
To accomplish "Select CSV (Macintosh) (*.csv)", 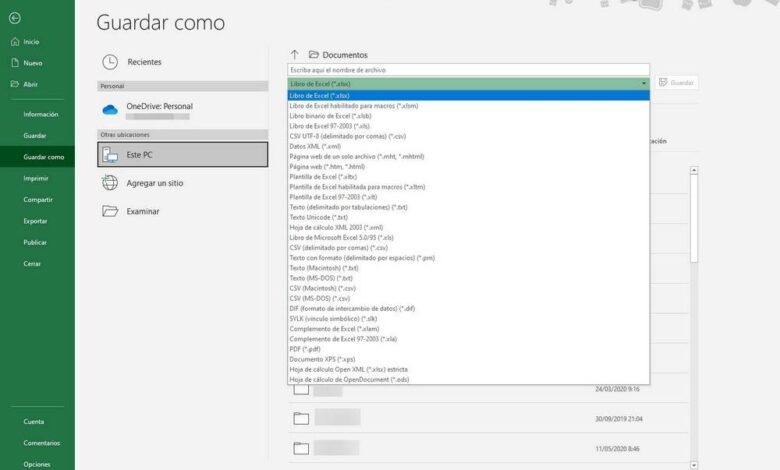I will tap(469, 288).
